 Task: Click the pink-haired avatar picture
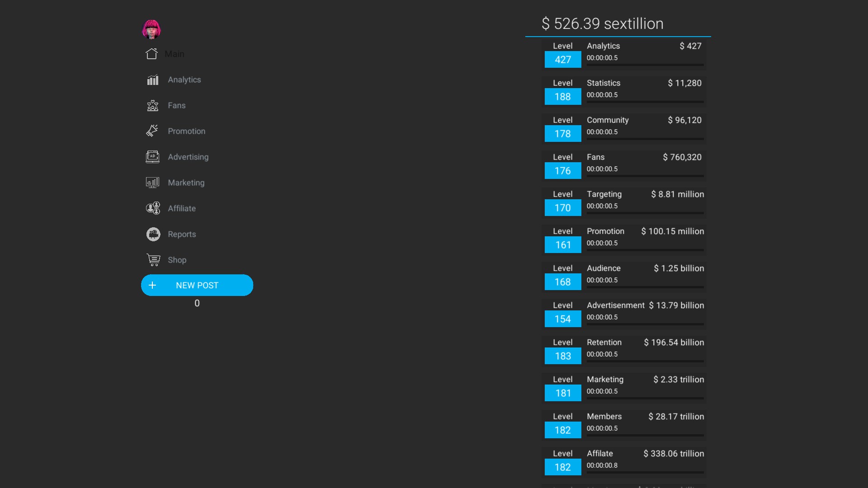click(151, 29)
